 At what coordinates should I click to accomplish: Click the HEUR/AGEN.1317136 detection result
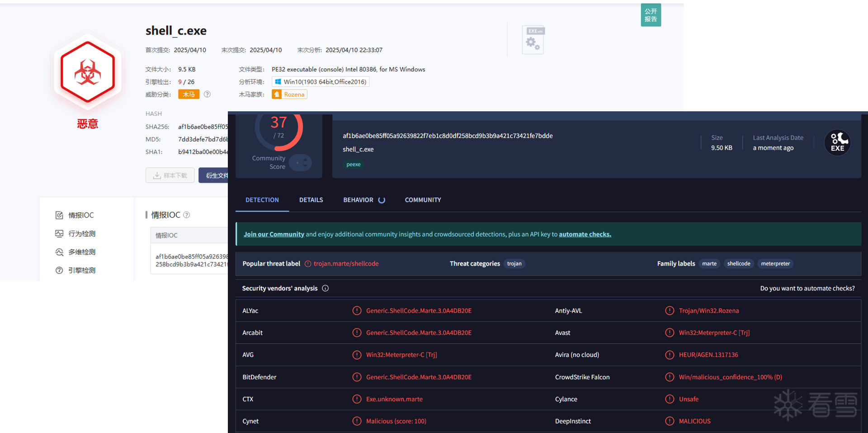click(x=708, y=355)
